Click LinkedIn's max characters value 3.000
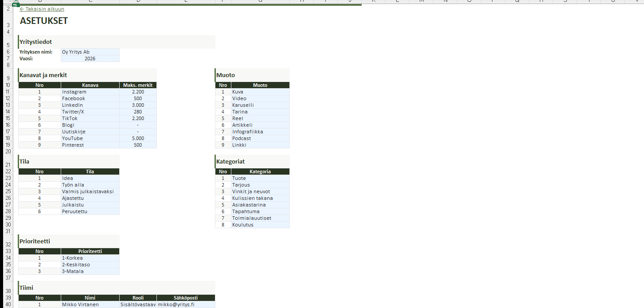644x308 pixels. click(138, 105)
